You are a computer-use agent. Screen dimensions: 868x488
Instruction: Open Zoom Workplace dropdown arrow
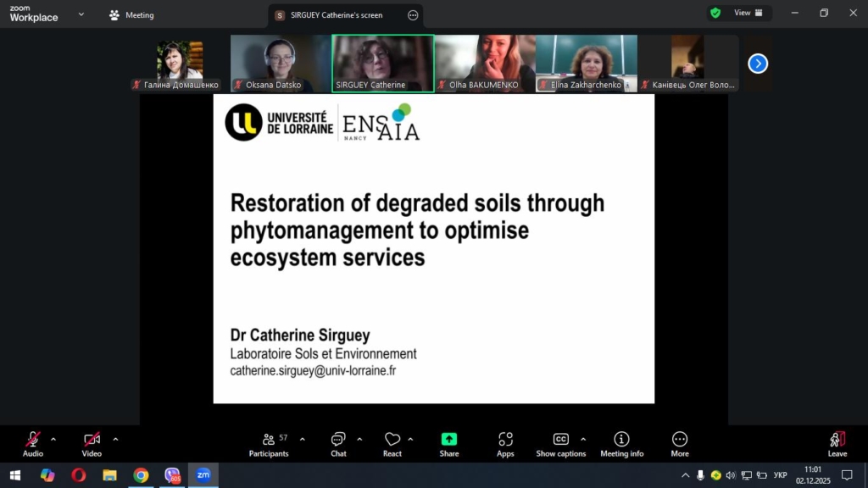coord(81,14)
